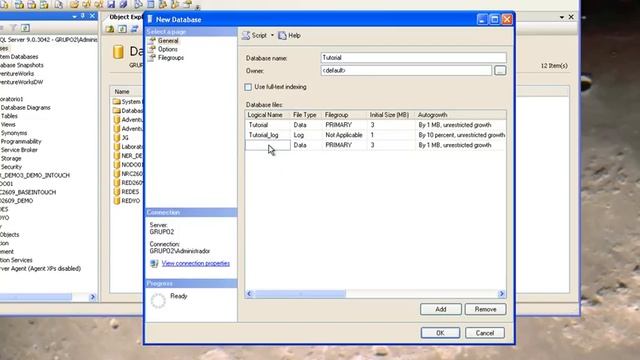Click the files grid horizontal scrollbar thumb
Screen dimensions: 640x360
(x=300, y=293)
